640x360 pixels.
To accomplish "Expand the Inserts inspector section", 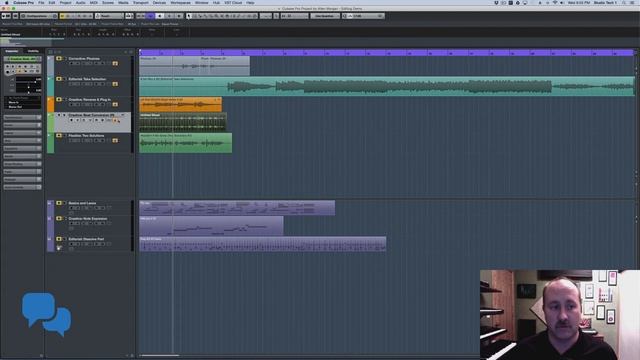I will (22, 133).
